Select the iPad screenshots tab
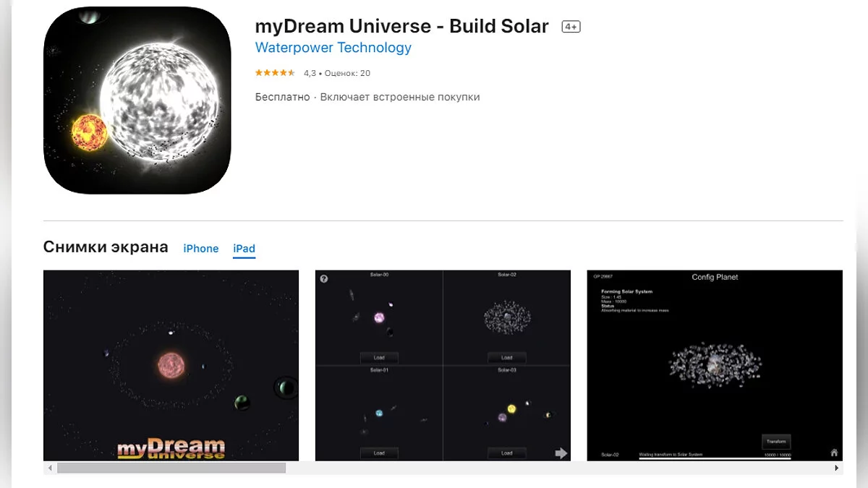Image resolution: width=868 pixels, height=488 pixels. 244,249
